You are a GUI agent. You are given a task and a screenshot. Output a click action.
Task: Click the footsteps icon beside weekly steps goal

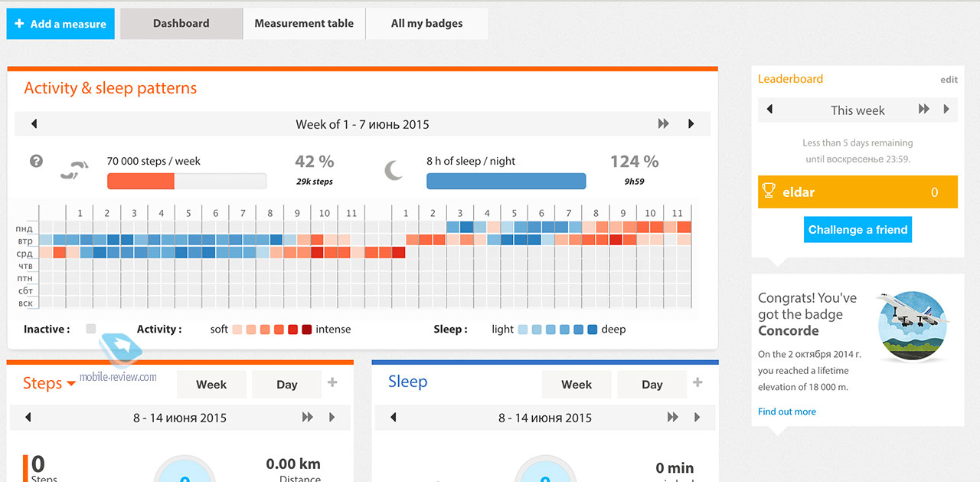tap(75, 169)
